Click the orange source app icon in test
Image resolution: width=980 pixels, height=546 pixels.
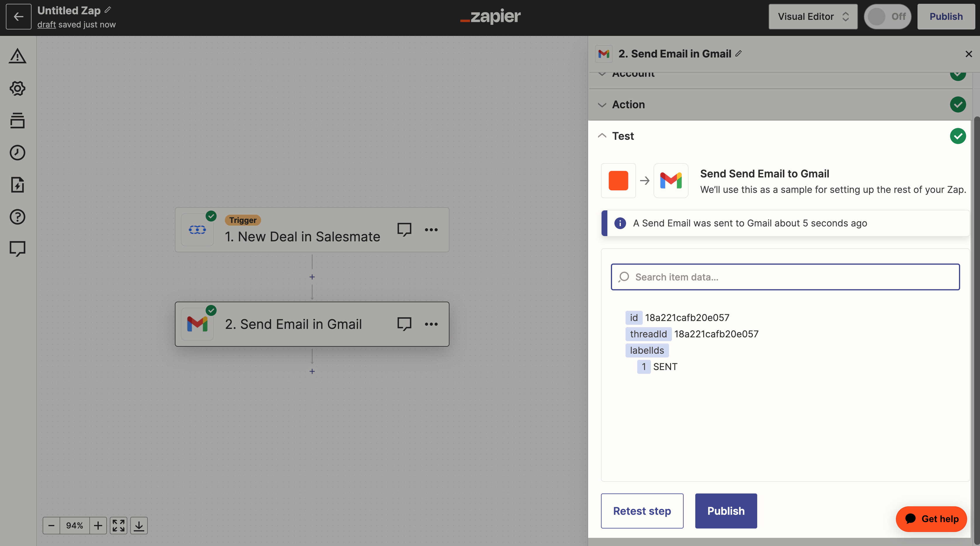tap(618, 180)
